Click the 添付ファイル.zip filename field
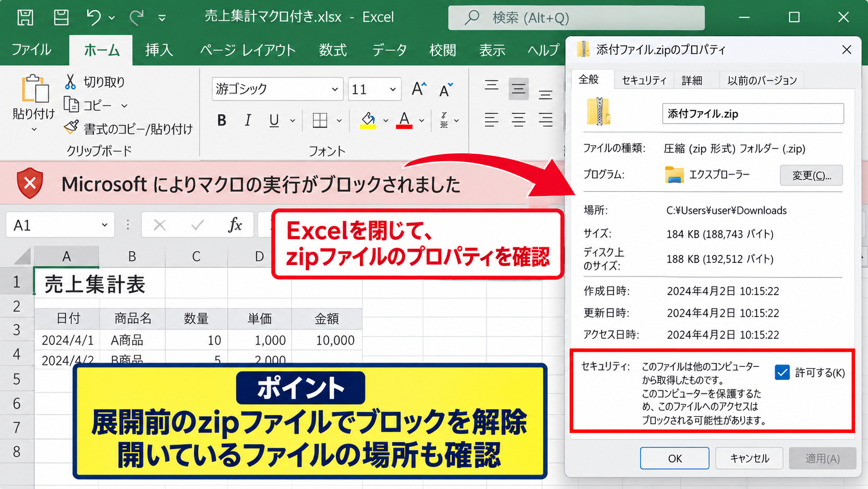This screenshot has width=868, height=489. (x=753, y=114)
